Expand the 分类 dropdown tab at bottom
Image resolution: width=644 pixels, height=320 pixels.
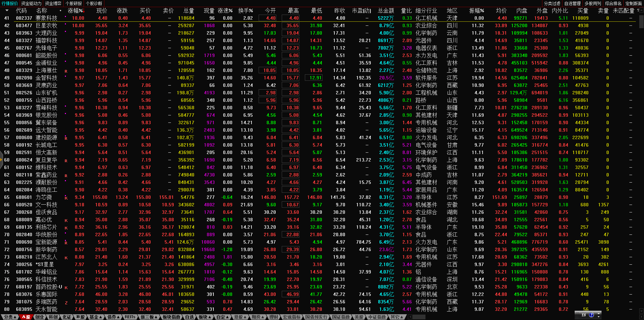pyautogui.click(x=10, y=317)
